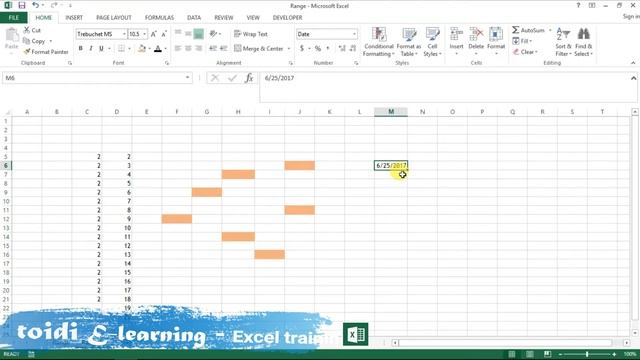The width and height of the screenshot is (640, 360).
Task: Apply the Accounting dollar number format
Action: pos(302,49)
